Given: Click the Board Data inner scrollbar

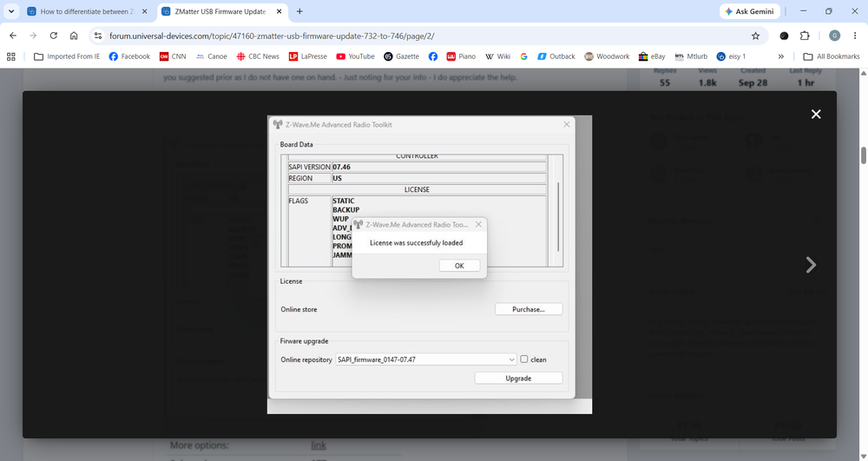Looking at the screenshot, I should 558,216.
